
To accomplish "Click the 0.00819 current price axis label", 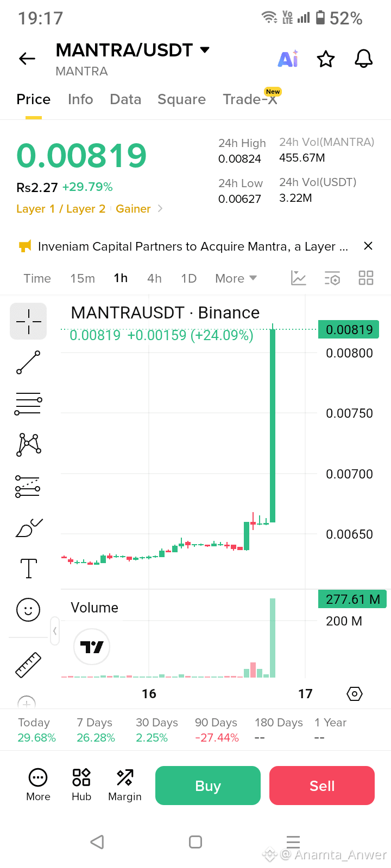I will 349,329.
